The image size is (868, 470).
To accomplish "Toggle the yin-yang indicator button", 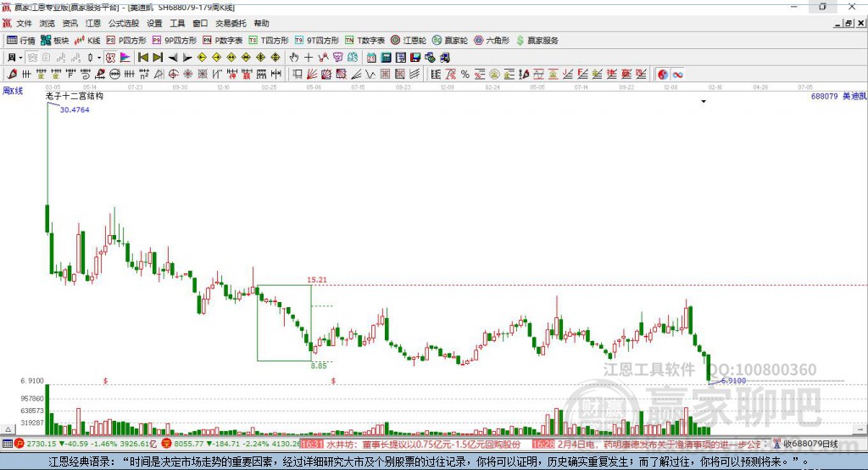I will [x=663, y=75].
